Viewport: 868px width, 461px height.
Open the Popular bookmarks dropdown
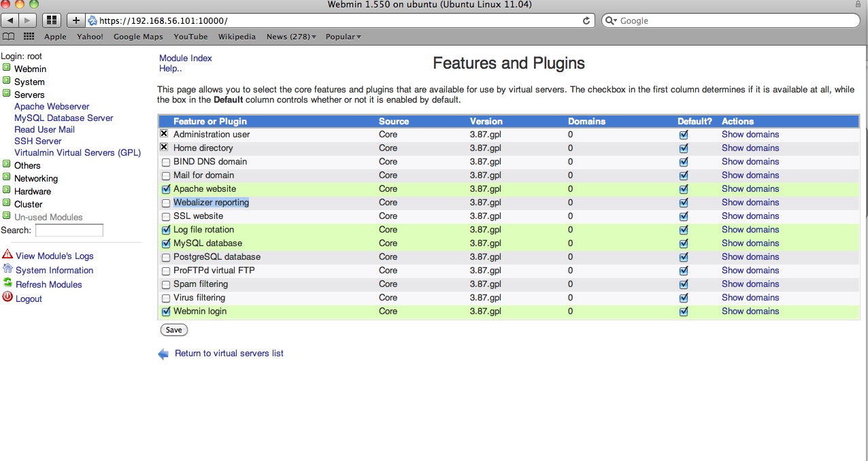coord(343,37)
